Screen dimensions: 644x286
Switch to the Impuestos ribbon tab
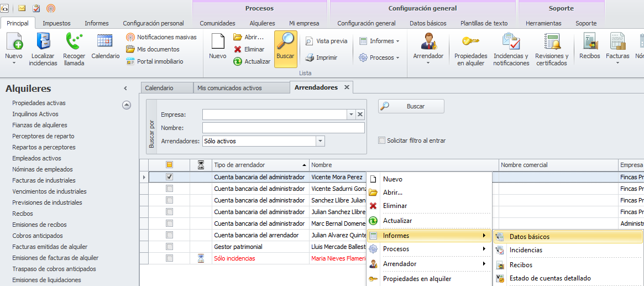[x=57, y=23]
